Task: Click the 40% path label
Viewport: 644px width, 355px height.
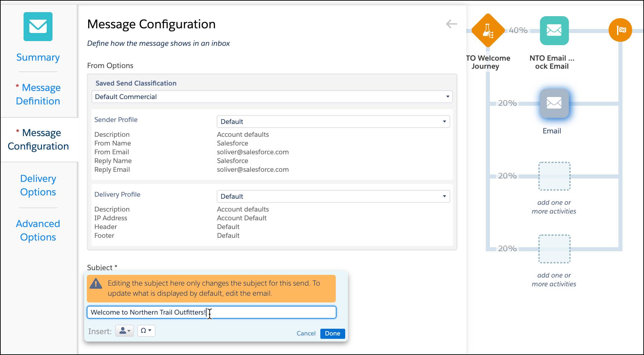Action: [x=518, y=30]
